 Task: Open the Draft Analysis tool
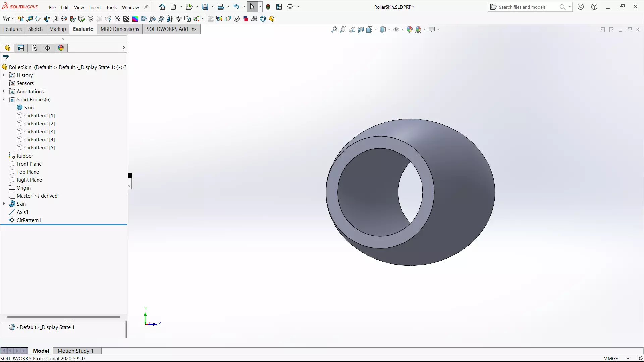tap(144, 19)
